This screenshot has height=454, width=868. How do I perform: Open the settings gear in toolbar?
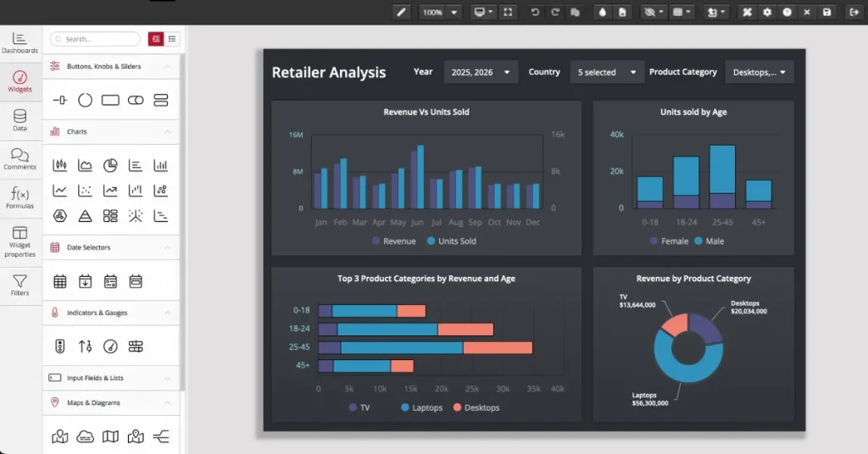coord(767,12)
